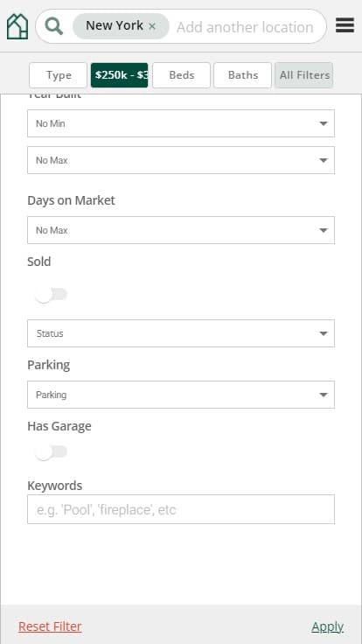Click the magnifying glass search icon

tap(54, 27)
